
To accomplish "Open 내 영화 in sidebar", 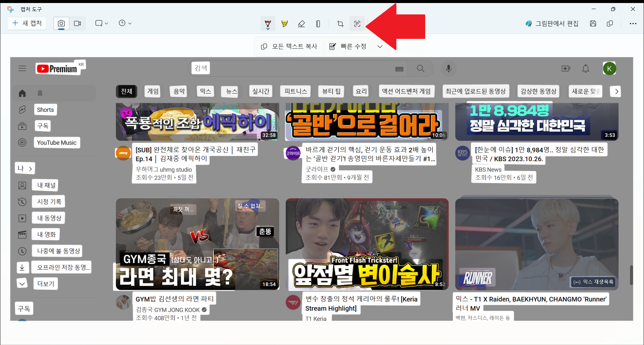I will [46, 234].
